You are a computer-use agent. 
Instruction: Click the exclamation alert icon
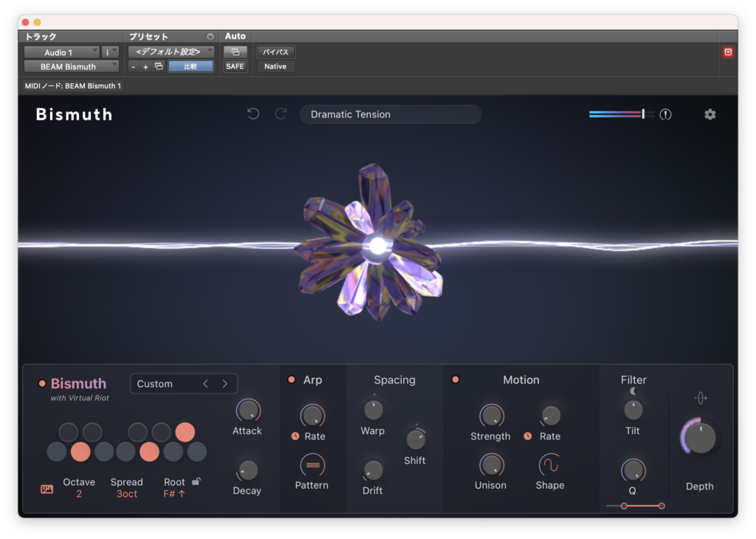[x=665, y=114]
